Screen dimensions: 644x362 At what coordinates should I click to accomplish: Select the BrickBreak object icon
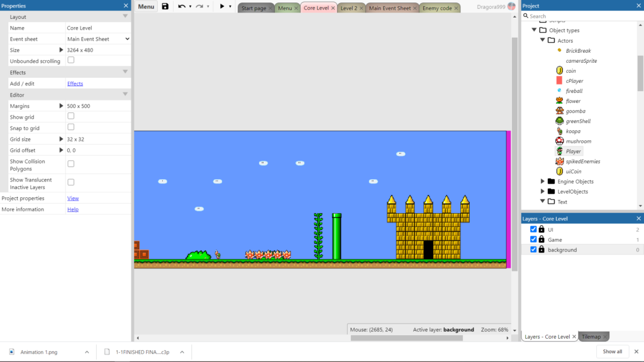[x=559, y=50]
